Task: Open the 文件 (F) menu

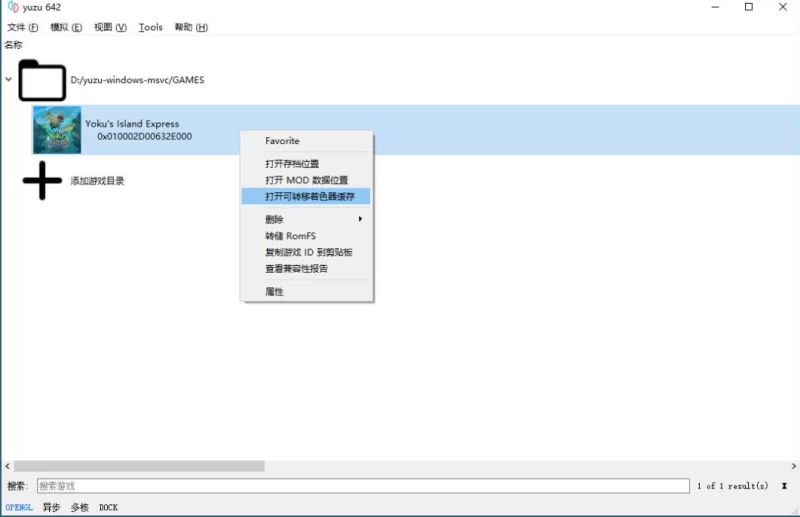Action: [x=22, y=28]
